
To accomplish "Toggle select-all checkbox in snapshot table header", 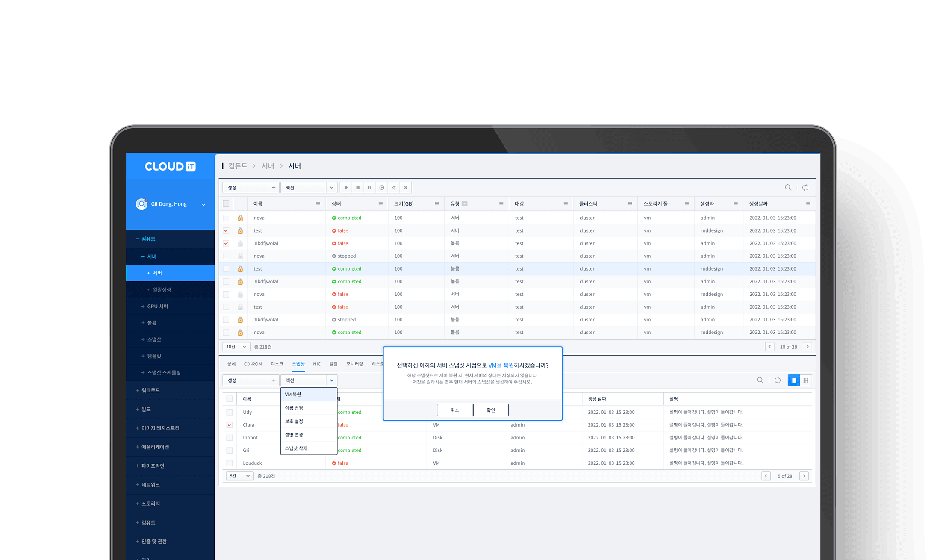I will click(230, 399).
